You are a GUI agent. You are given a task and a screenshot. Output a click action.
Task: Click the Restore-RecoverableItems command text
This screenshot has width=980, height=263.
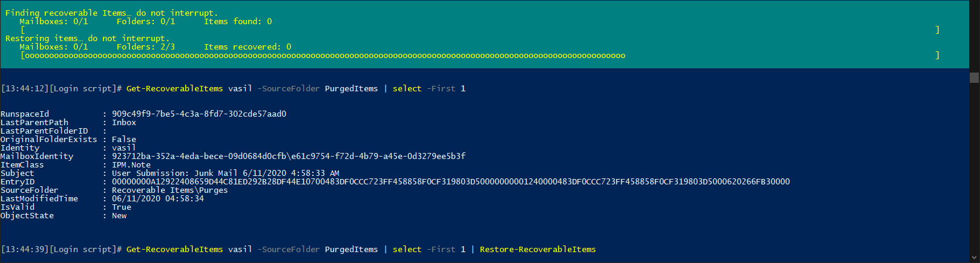pyautogui.click(x=538, y=249)
